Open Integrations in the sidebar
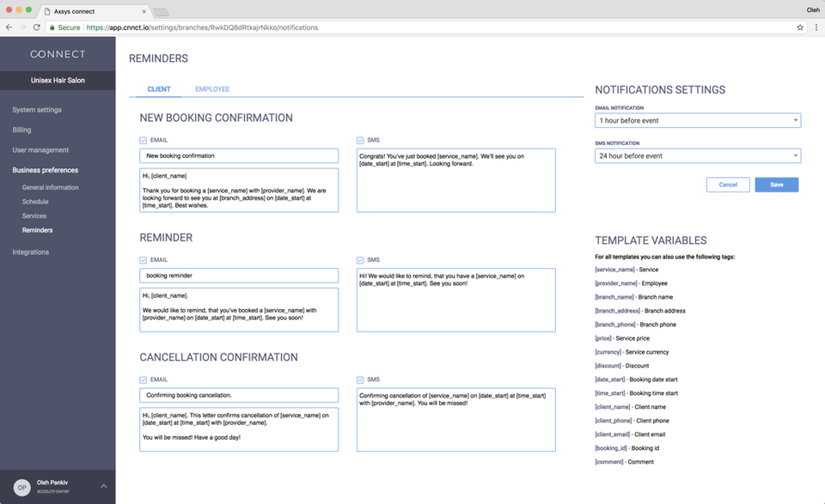The width and height of the screenshot is (825, 504). click(x=31, y=252)
